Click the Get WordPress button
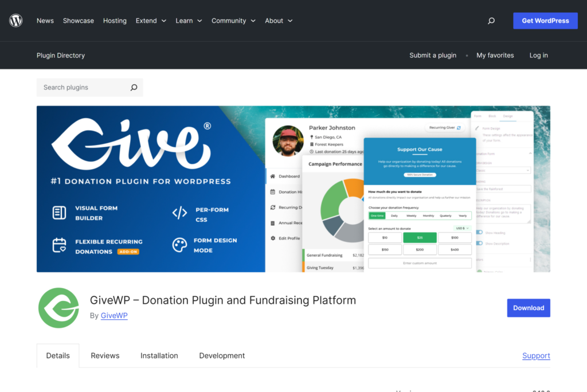The image size is (587, 392). click(x=545, y=21)
